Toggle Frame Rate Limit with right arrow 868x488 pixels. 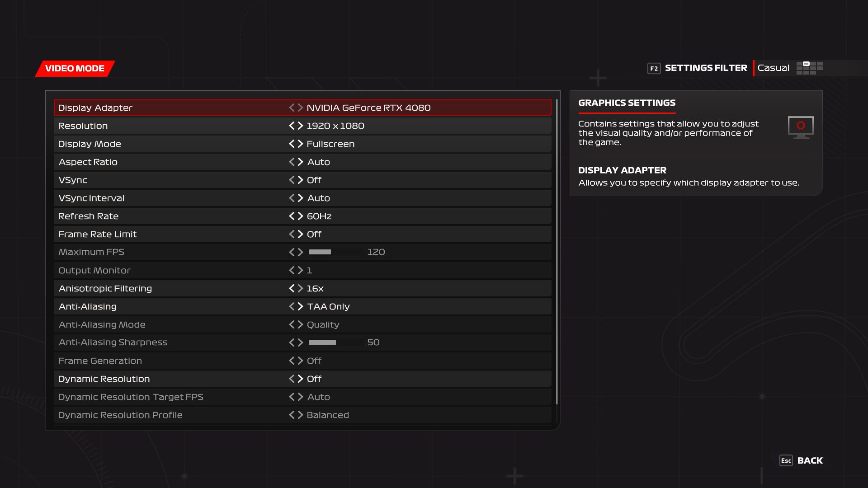pyautogui.click(x=300, y=234)
